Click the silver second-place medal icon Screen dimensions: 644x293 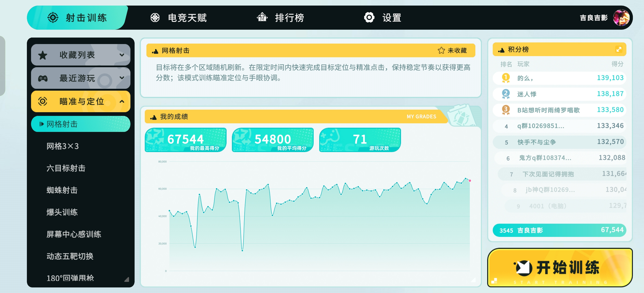click(x=505, y=94)
